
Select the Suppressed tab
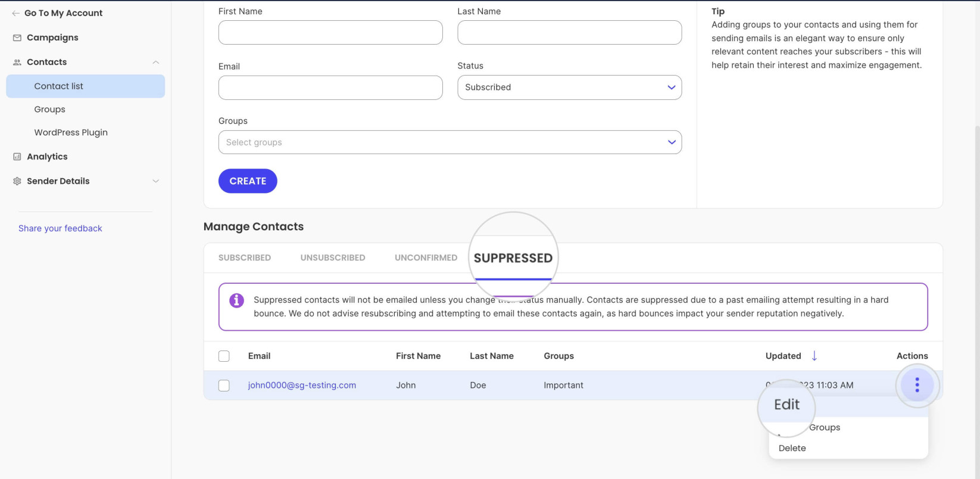click(513, 258)
